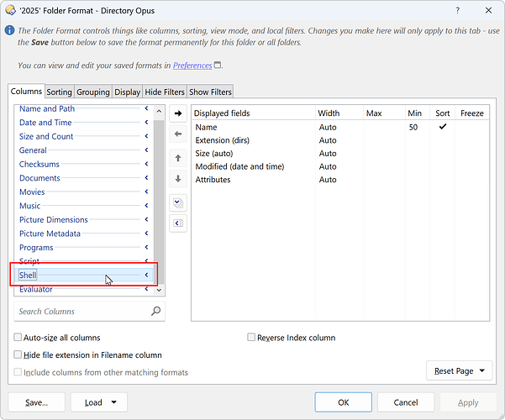505x420 pixels.
Task: Click the Freeze column header
Action: (x=472, y=113)
